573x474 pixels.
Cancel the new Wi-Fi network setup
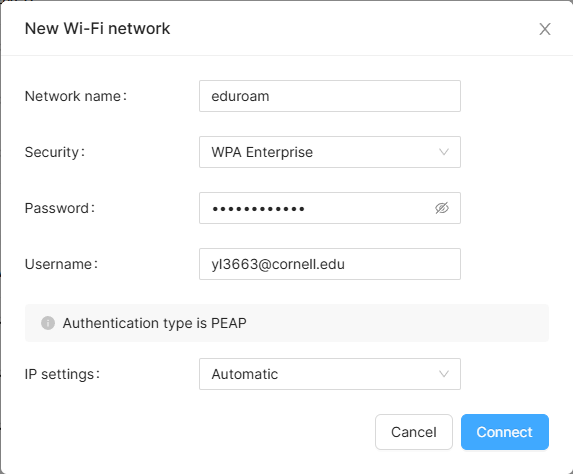(414, 432)
